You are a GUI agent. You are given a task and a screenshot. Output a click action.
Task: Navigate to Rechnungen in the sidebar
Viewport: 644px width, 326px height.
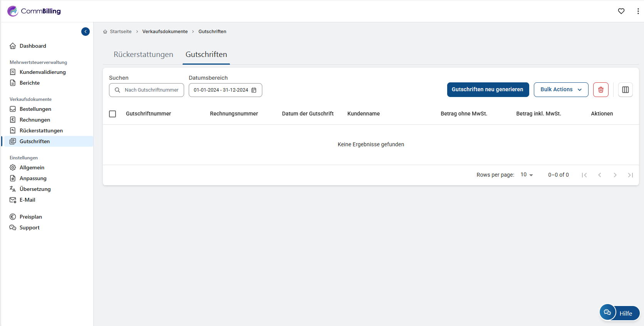pyautogui.click(x=35, y=120)
